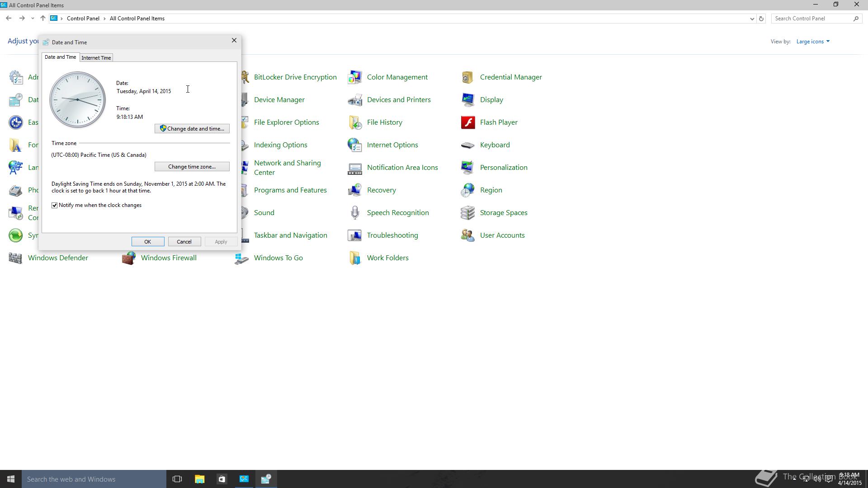The image size is (868, 488).
Task: Click the Internet Options icon
Action: 355,145
